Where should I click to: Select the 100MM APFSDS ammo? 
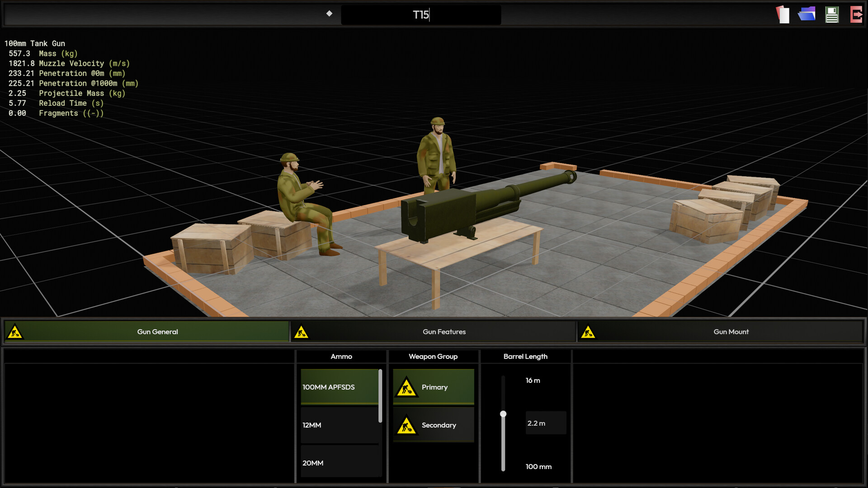(339, 387)
